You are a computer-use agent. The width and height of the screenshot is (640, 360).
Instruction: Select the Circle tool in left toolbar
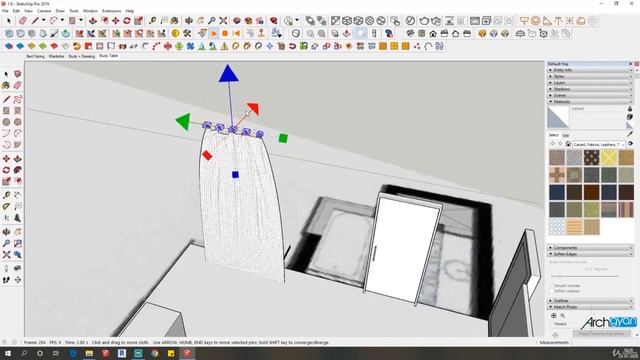pyautogui.click(x=6, y=122)
